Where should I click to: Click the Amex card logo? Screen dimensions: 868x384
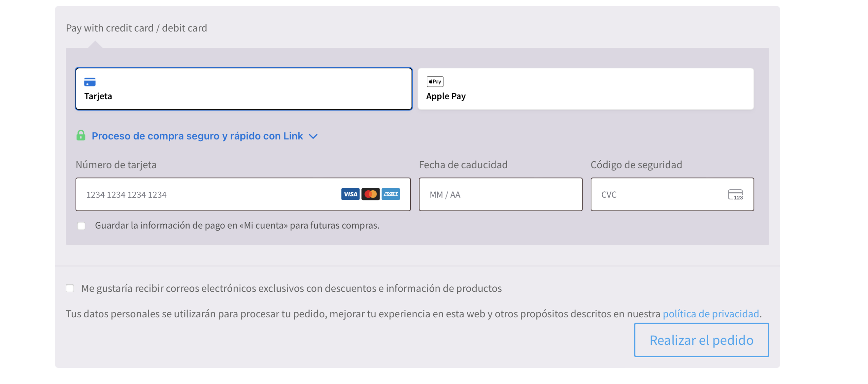pos(390,194)
